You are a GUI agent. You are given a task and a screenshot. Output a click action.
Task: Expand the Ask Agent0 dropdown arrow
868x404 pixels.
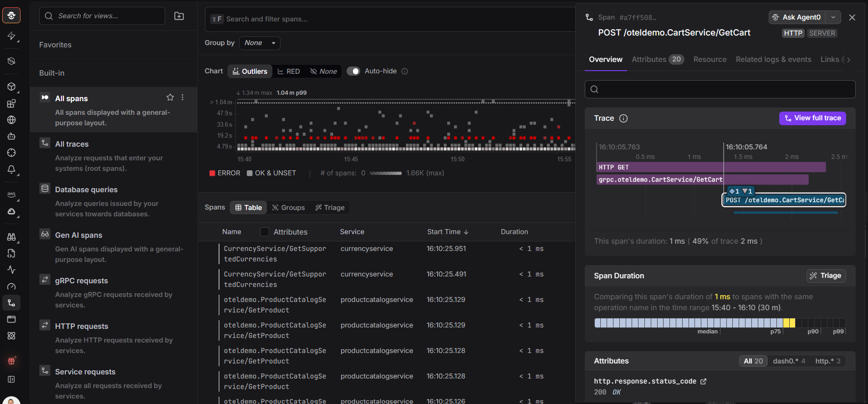point(833,17)
